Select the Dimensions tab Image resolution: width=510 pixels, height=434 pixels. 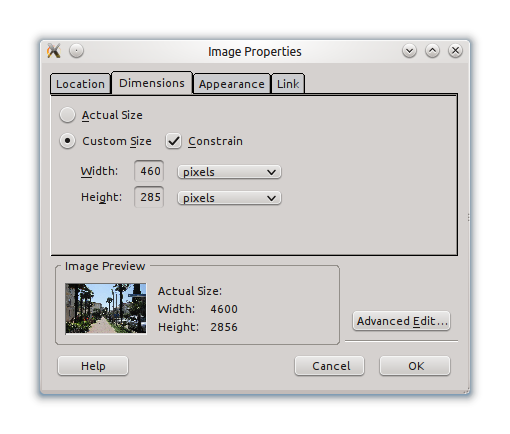pyautogui.click(x=152, y=83)
